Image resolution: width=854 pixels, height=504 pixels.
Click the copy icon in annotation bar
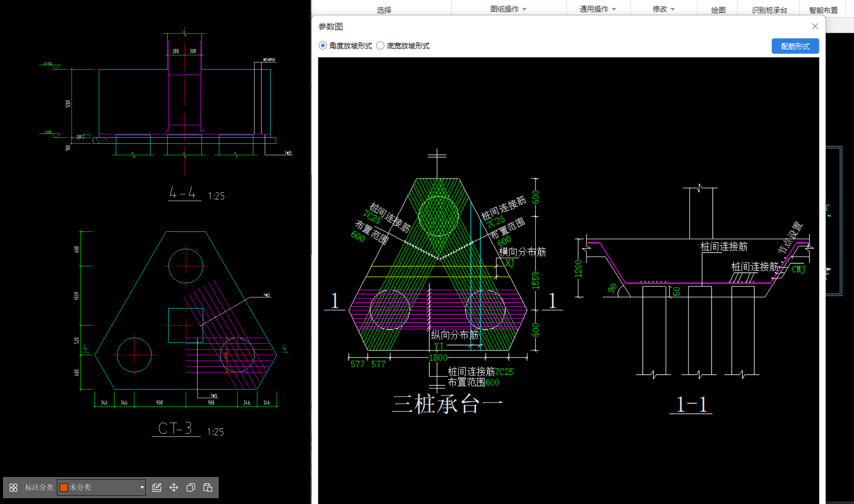(191, 487)
